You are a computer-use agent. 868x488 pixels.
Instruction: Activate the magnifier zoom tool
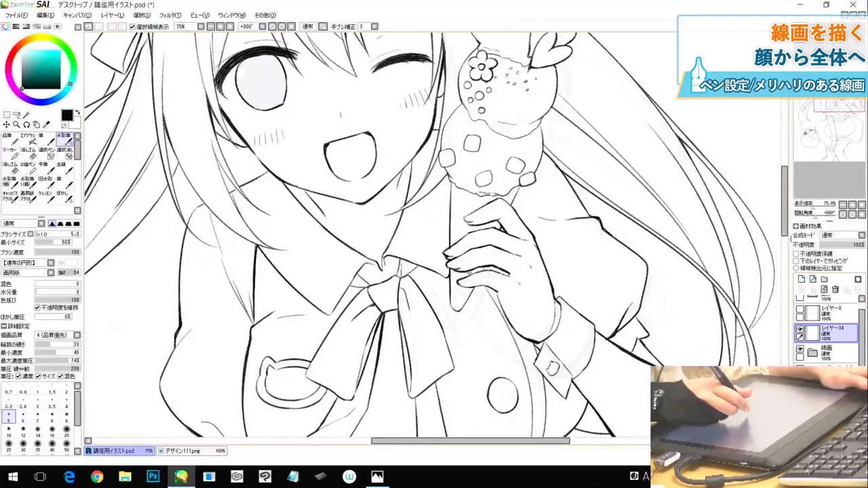pos(16,124)
